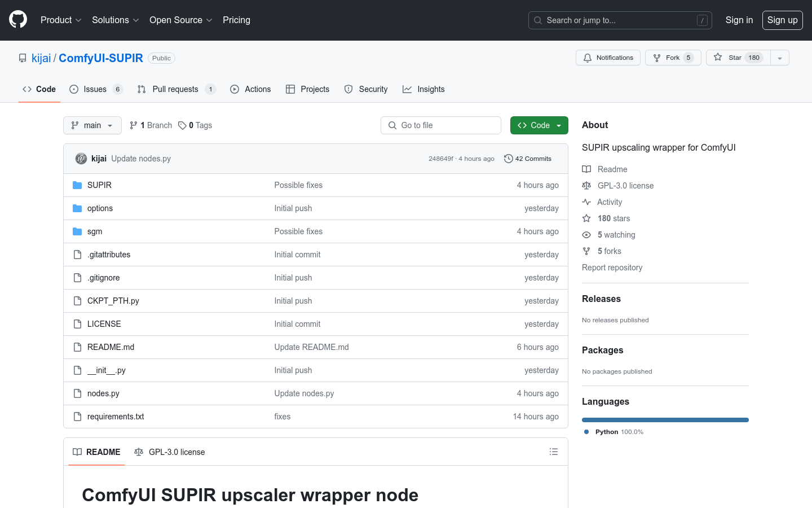The height and width of the screenshot is (508, 812).
Task: Open the Actions tab
Action: [250, 89]
